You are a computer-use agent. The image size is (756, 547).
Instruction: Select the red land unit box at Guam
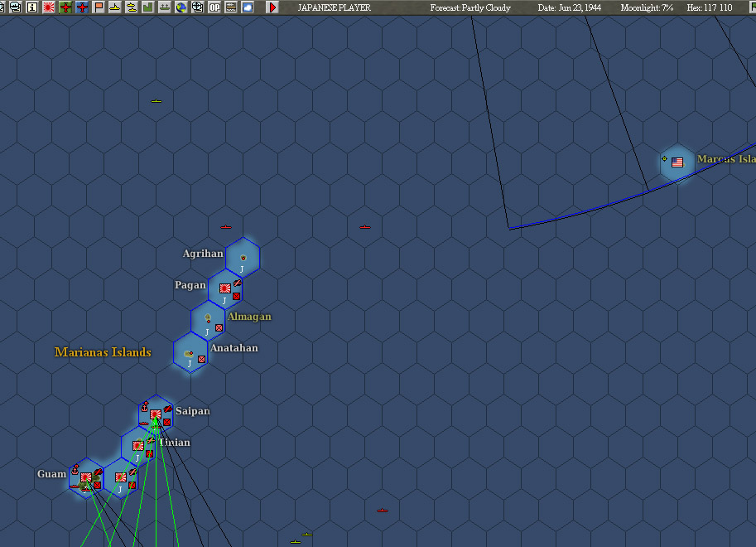97,485
